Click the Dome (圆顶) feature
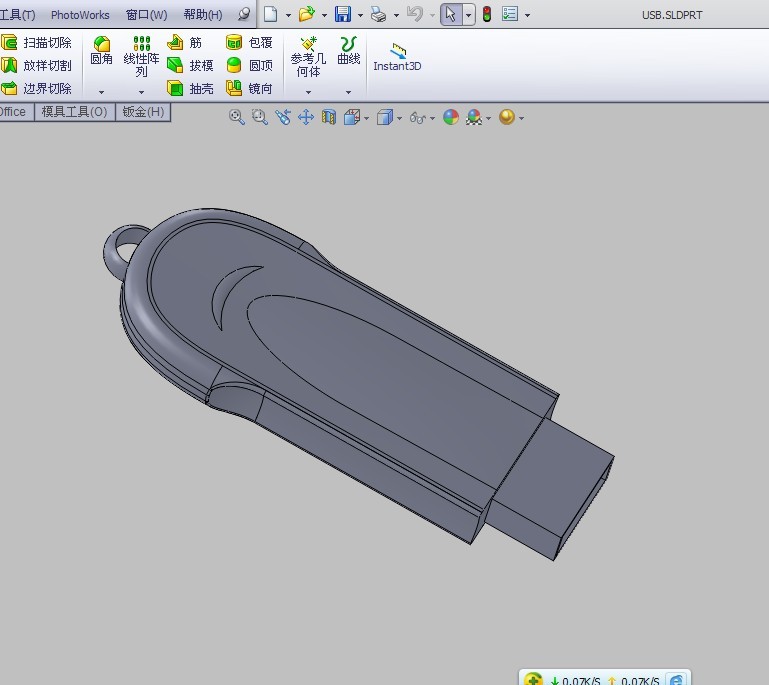The height and width of the screenshot is (685, 769). click(x=249, y=65)
